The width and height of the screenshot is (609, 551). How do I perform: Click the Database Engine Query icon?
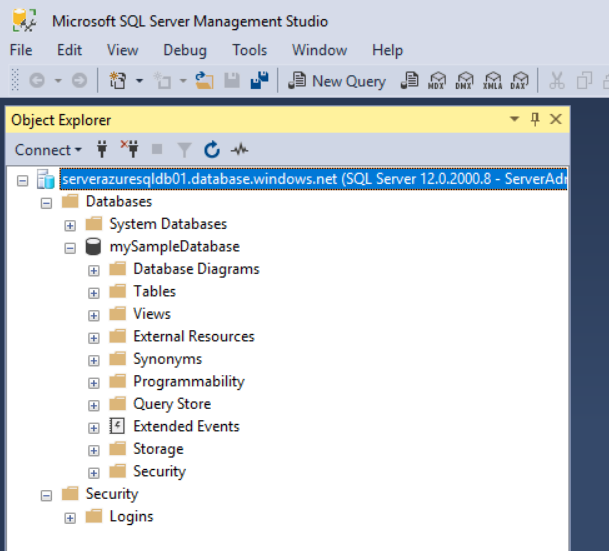(409, 80)
